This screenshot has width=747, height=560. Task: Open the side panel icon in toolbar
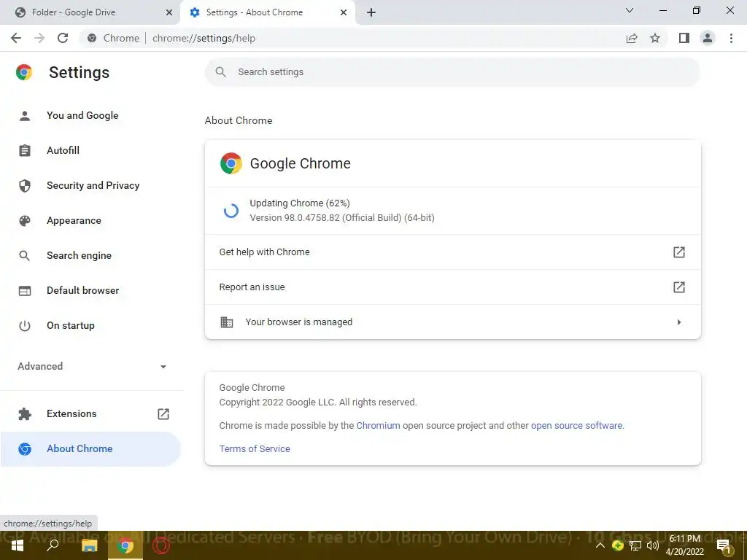(x=684, y=38)
